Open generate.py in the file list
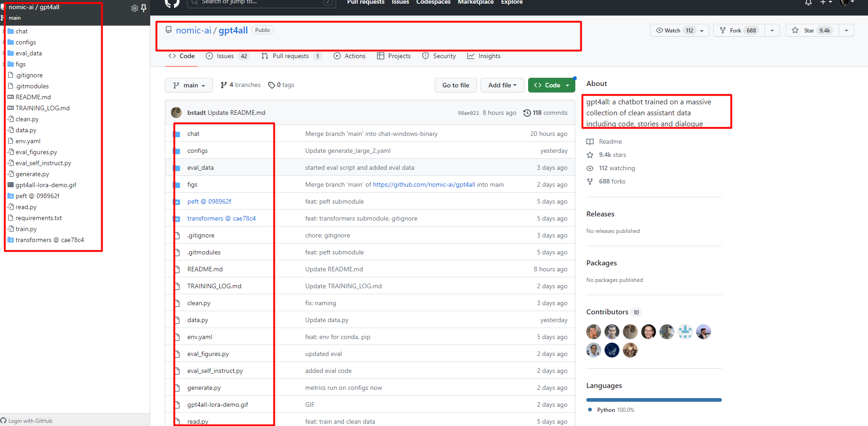 tap(204, 388)
